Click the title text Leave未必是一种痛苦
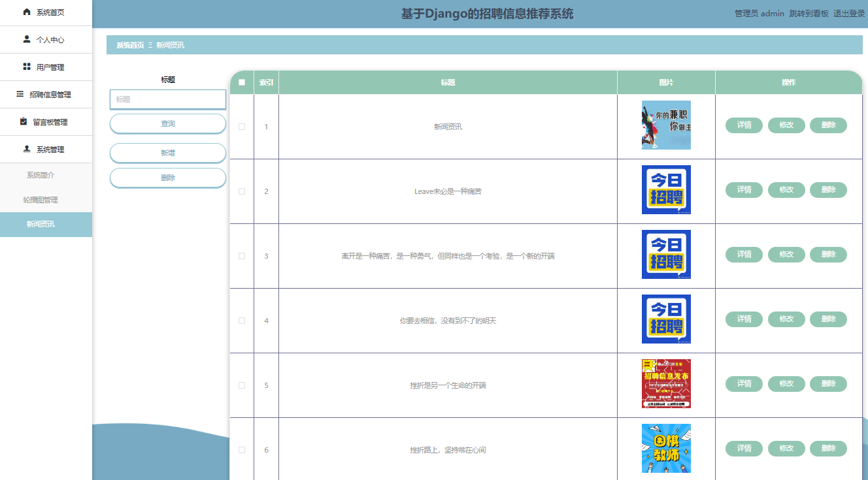The height and width of the screenshot is (480, 868). click(448, 191)
